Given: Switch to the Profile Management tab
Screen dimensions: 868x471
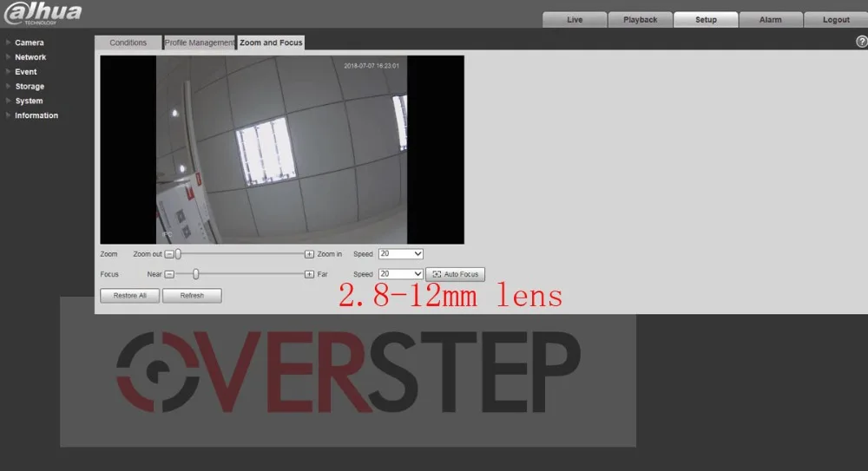Looking at the screenshot, I should coord(200,43).
